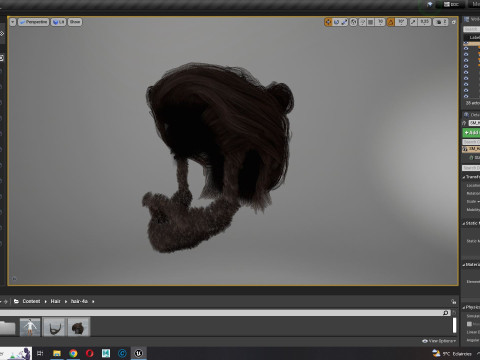Toggle visibility eye of the highlighted outliner row
480x360 pixels.
point(466,43)
